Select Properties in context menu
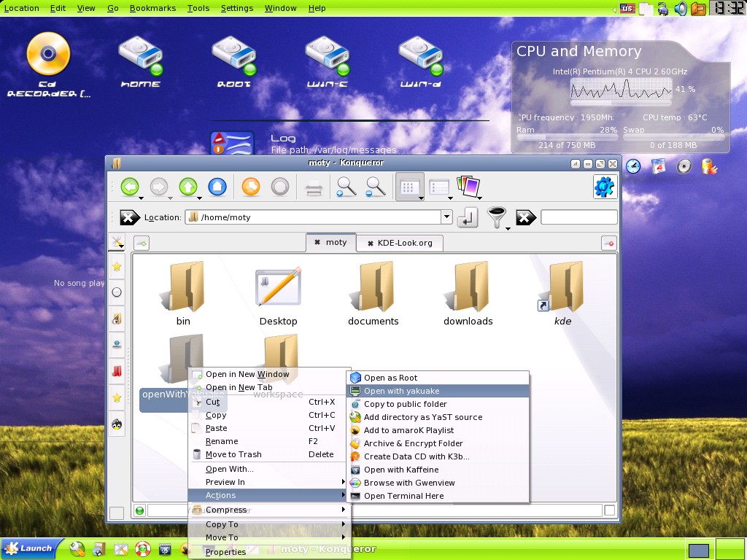 coord(269,552)
